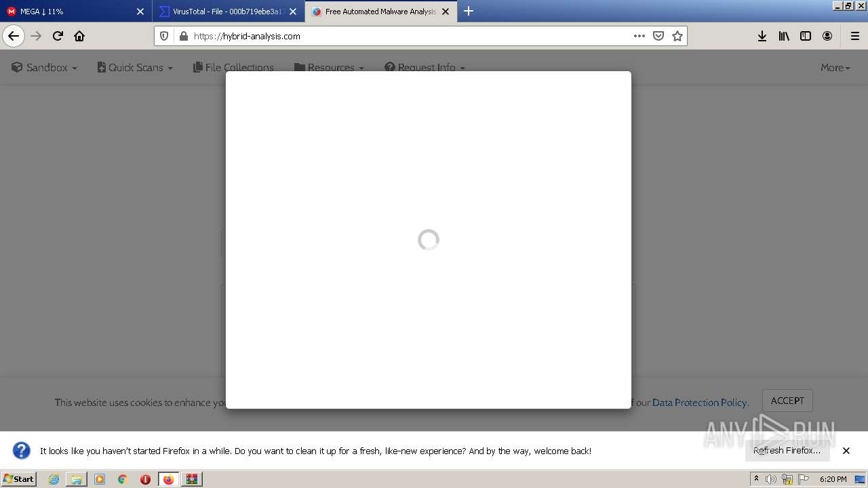Click the Refresh Firefox button

[x=787, y=451]
